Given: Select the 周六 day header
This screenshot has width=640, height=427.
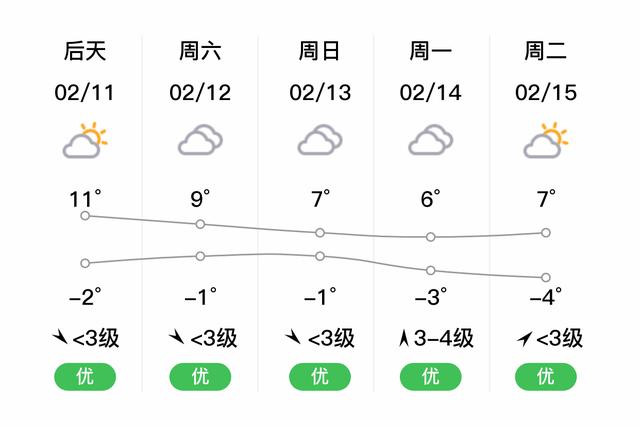Looking at the screenshot, I should [200, 51].
